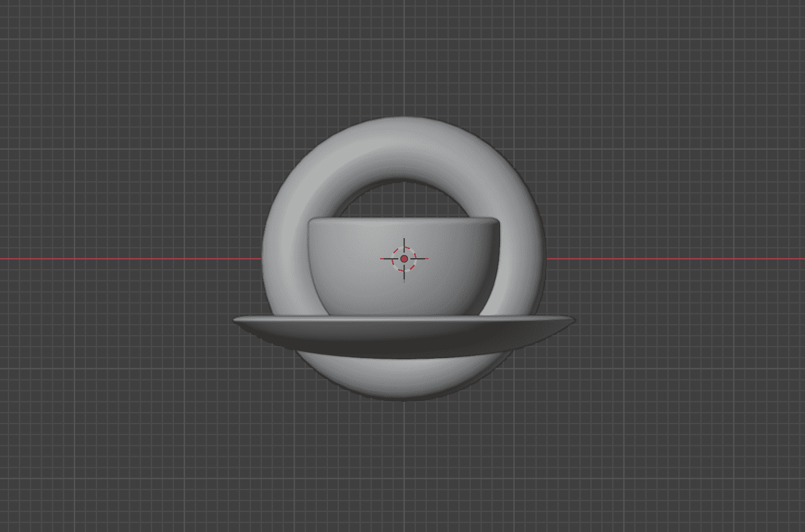This screenshot has width=805, height=532.
Task: Click the 3D cursor at the center
Action: [404, 259]
